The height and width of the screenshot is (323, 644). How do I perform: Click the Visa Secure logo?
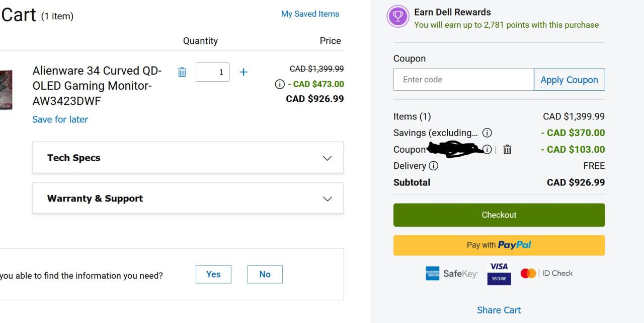(x=499, y=274)
